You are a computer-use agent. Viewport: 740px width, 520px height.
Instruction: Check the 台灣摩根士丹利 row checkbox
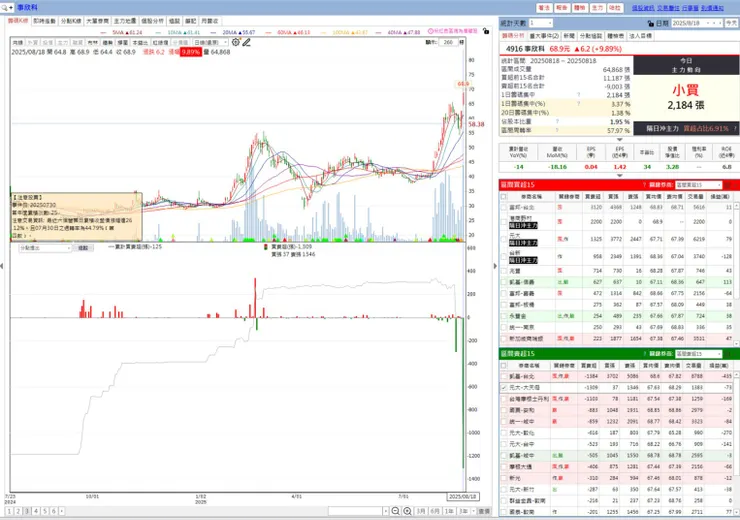coord(504,399)
